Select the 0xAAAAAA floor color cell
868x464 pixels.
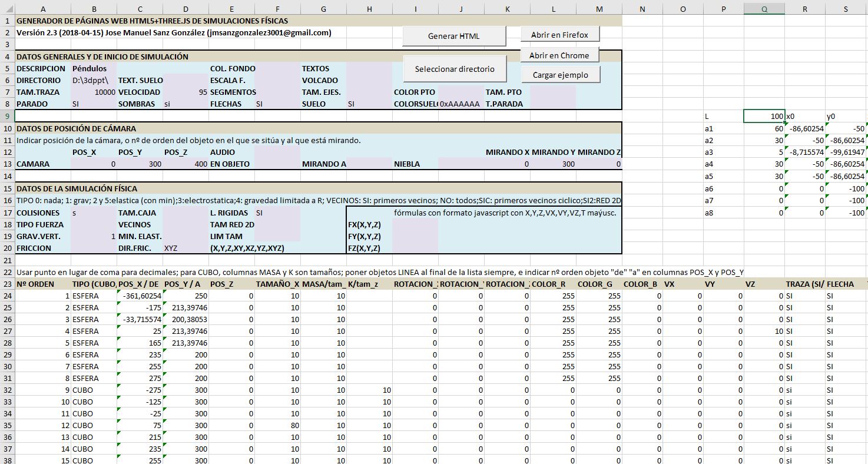(x=460, y=104)
